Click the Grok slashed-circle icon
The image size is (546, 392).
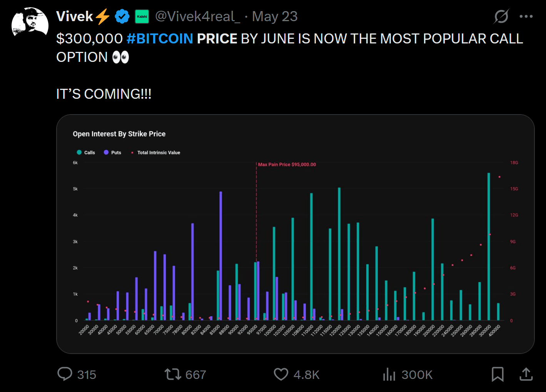click(501, 17)
